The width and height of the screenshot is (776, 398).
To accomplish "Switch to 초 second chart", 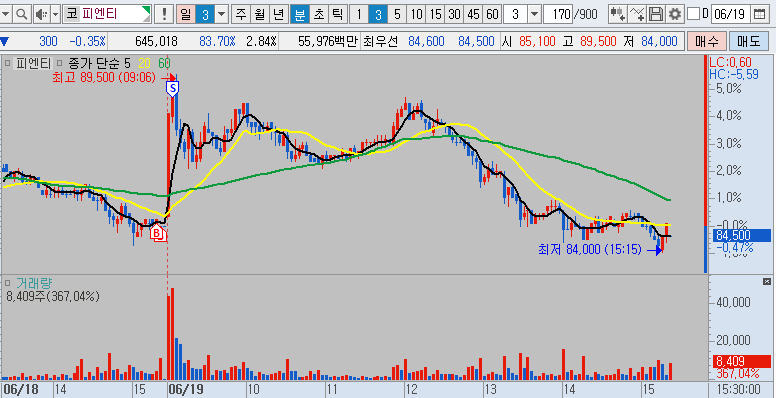I will click(318, 14).
